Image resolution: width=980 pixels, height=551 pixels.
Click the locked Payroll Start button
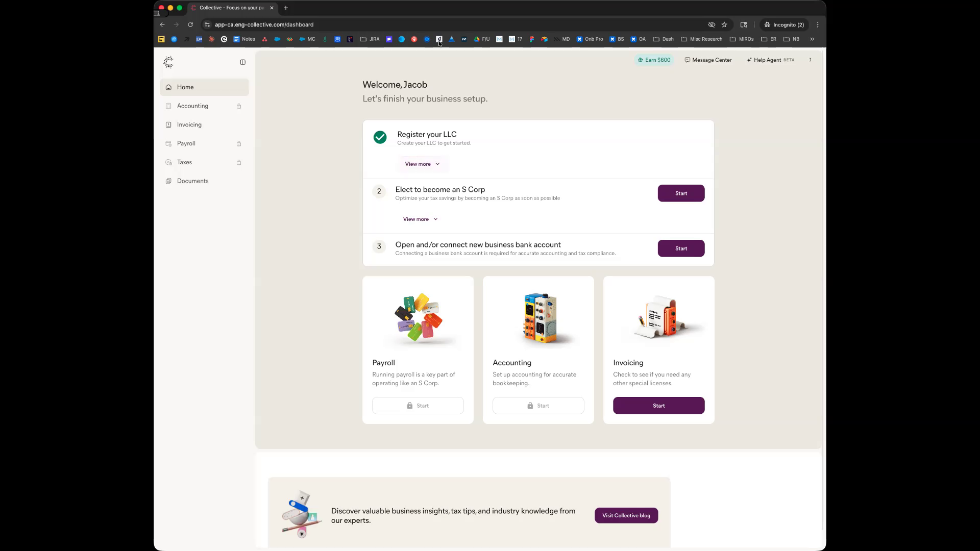[x=418, y=406]
